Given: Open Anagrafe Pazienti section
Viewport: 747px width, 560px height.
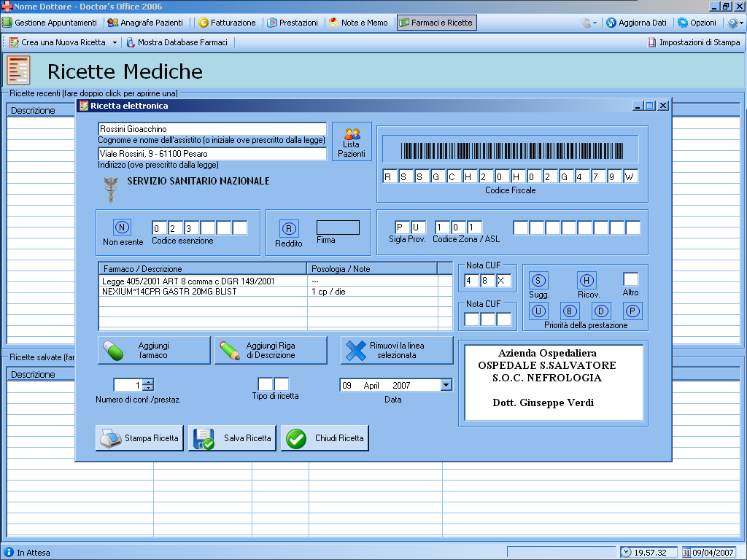Looking at the screenshot, I should [145, 23].
